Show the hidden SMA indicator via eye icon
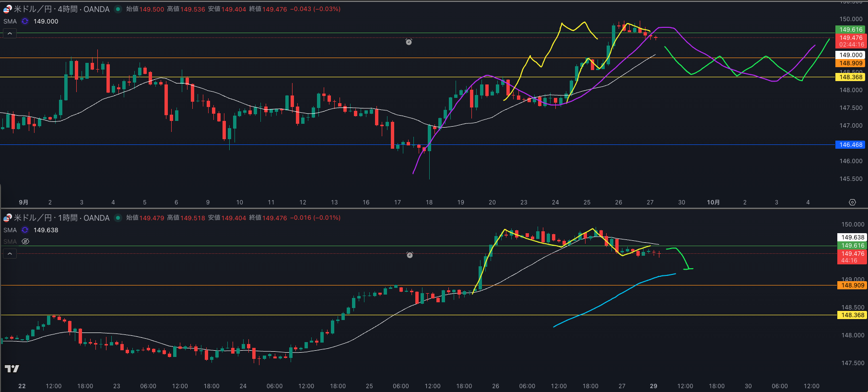Screen dimensions: 868x392 (x=25, y=241)
